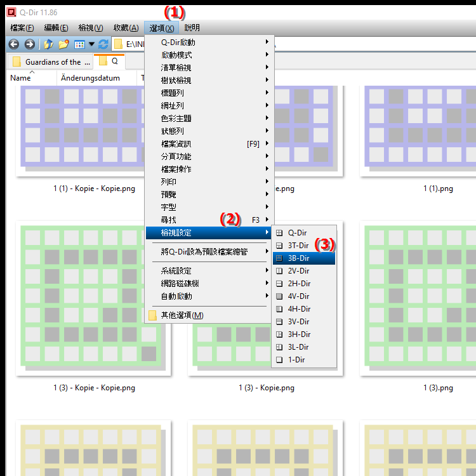The width and height of the screenshot is (476, 476).
Task: Expand the 啟動模式 submenu
Action: (209, 55)
